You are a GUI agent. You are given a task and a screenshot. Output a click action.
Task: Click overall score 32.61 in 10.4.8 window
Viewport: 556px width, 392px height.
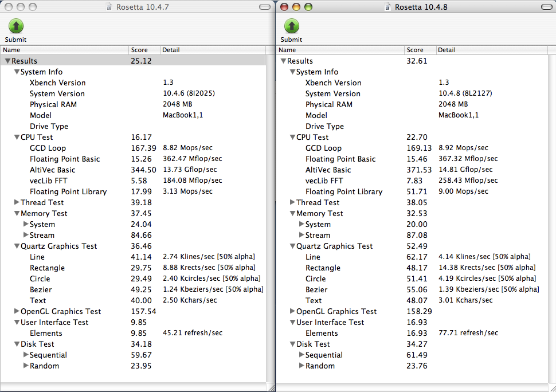click(x=417, y=61)
